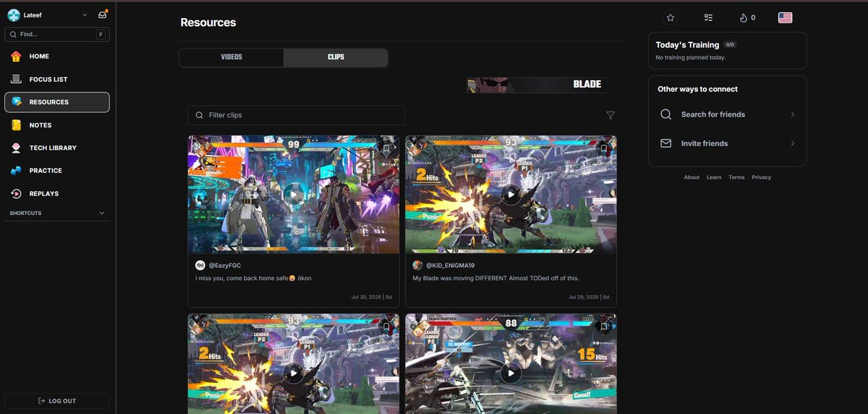The height and width of the screenshot is (414, 868).
Task: Play the clip below the @EazyFGC card
Action: coord(293,373)
